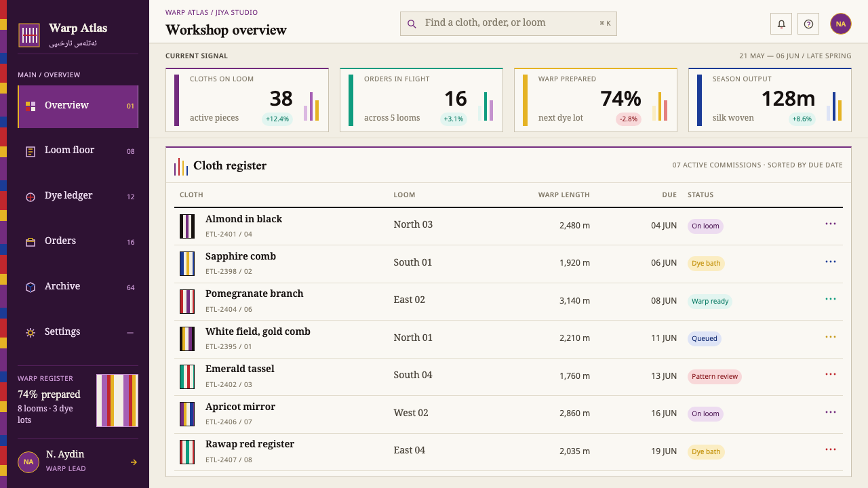Open the Archive section
868x488 pixels.
pyautogui.click(x=78, y=287)
